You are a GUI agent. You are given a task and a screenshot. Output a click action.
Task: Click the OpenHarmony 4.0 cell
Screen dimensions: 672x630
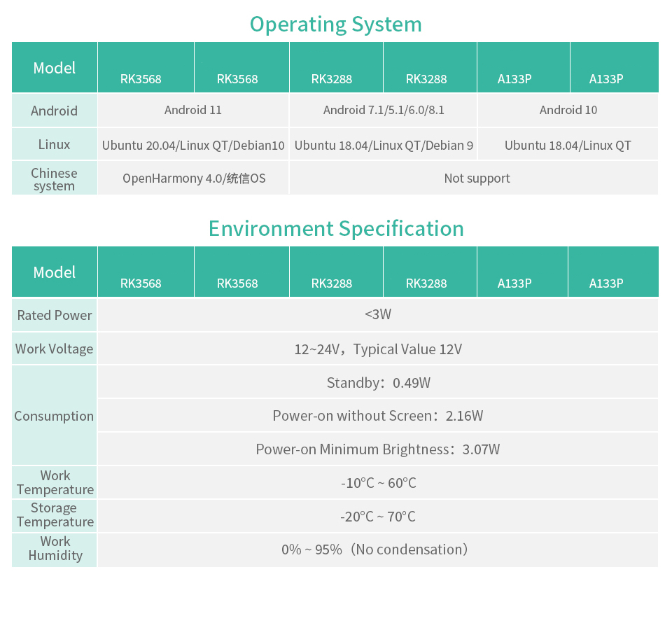coord(193,178)
